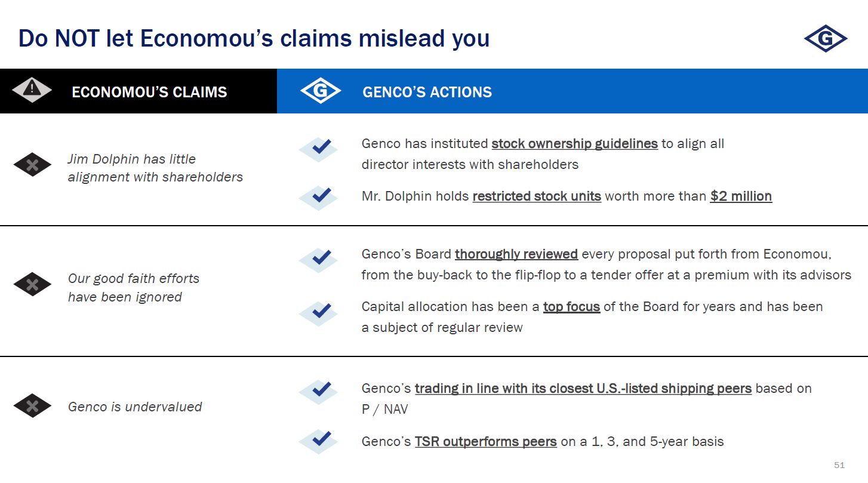Click the warning triangle icon beside Economou's Claims

click(x=32, y=90)
